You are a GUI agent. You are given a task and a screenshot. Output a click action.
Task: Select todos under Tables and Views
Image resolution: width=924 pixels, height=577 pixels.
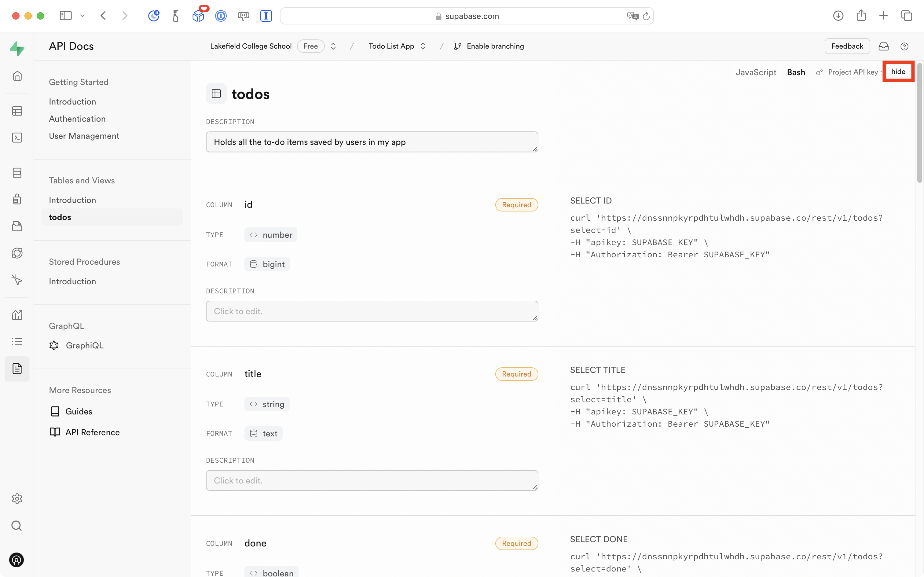[60, 217]
